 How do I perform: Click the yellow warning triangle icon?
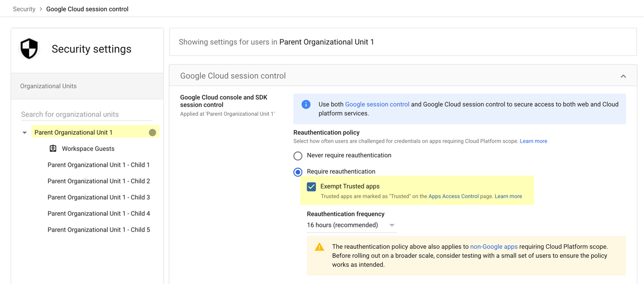[319, 247]
